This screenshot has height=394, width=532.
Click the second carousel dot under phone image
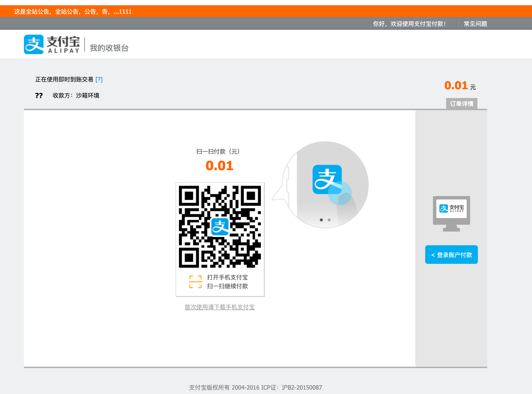[329, 220]
